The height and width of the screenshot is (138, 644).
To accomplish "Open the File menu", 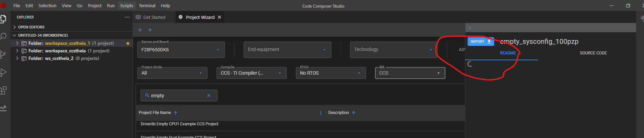I will [16, 5].
